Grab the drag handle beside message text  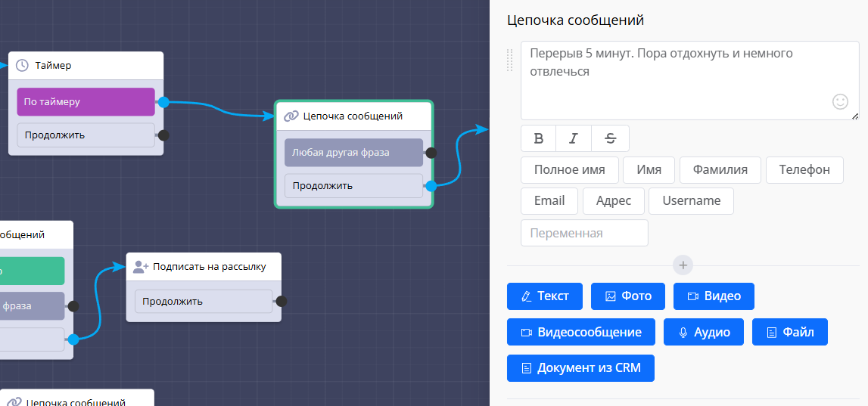[510, 60]
